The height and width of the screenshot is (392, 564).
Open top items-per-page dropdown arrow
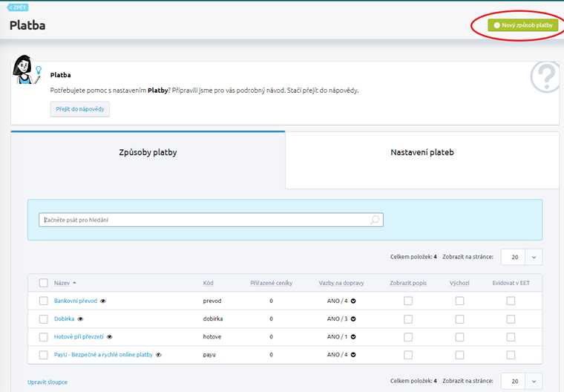(x=534, y=257)
